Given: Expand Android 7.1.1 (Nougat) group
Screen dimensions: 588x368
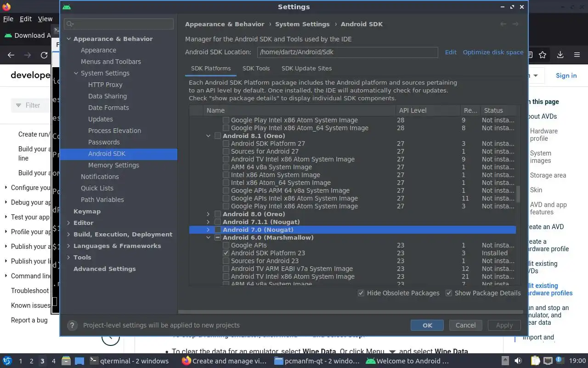Looking at the screenshot, I should 208,222.
